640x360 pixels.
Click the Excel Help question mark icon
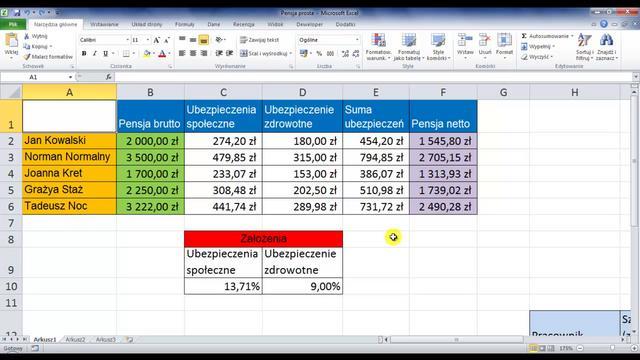click(604, 24)
